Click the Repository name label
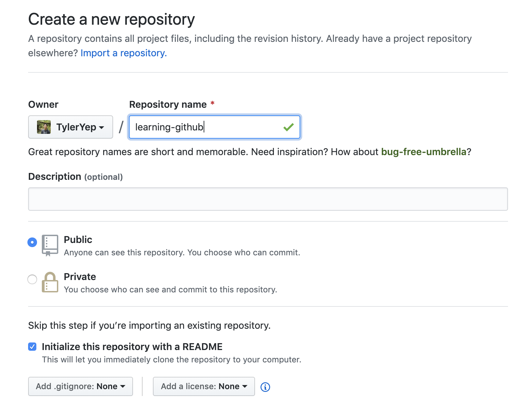The width and height of the screenshot is (532, 407). coord(168,104)
